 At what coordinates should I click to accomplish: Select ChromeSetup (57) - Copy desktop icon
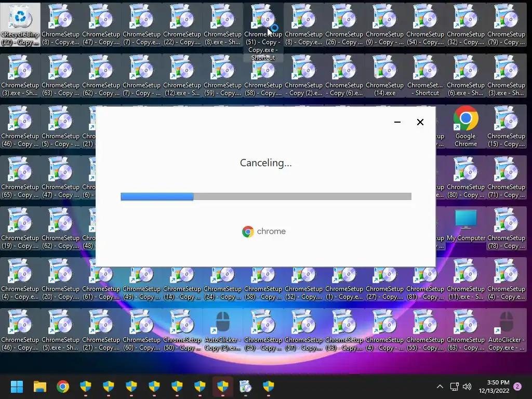click(x=303, y=330)
